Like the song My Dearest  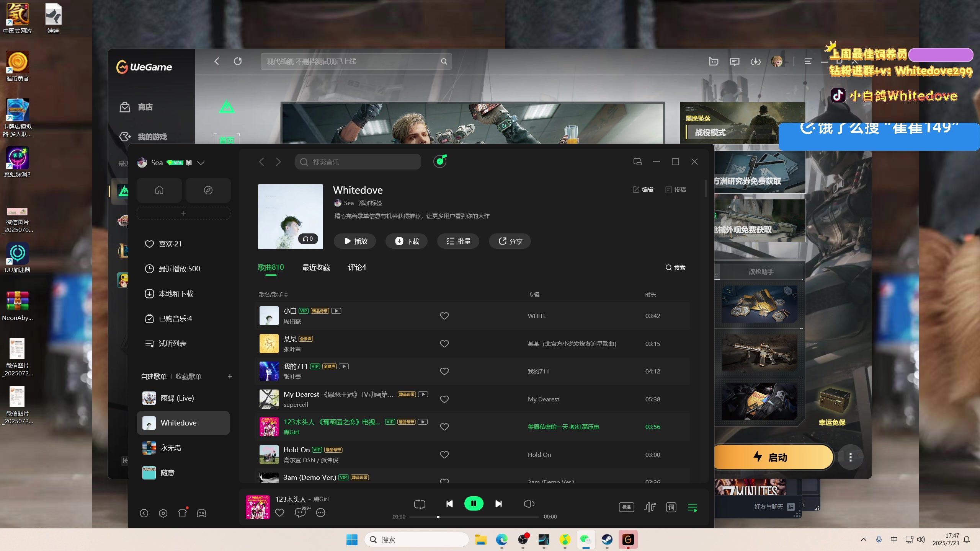pyautogui.click(x=444, y=399)
